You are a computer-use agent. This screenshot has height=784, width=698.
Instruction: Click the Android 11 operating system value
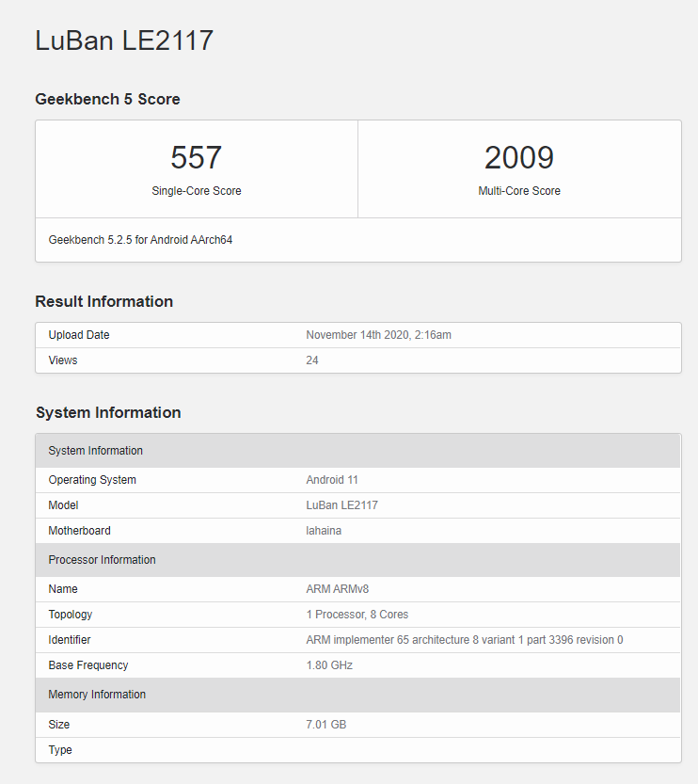pyautogui.click(x=332, y=480)
